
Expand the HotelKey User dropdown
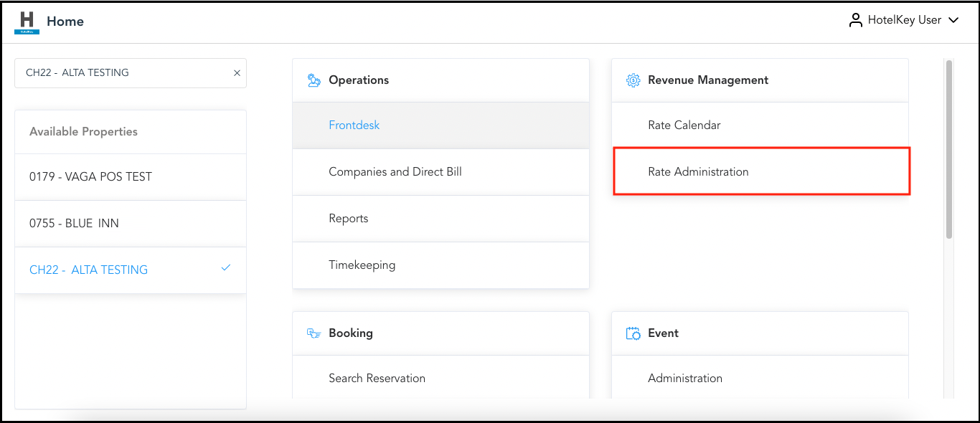tap(954, 20)
